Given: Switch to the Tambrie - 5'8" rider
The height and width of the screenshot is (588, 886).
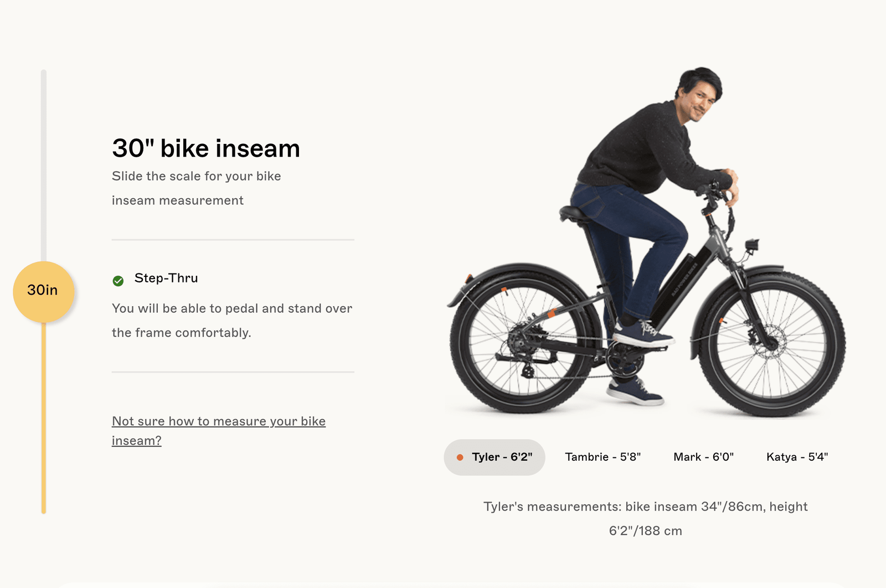Looking at the screenshot, I should coord(602,457).
